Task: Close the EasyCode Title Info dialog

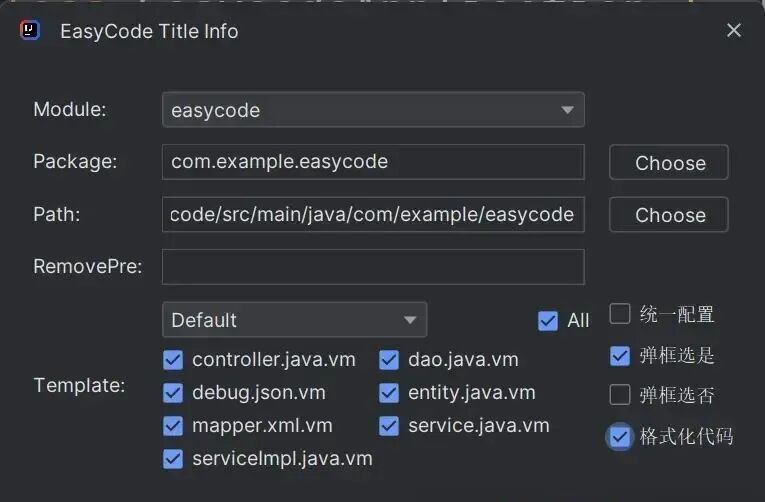Action: point(734,30)
